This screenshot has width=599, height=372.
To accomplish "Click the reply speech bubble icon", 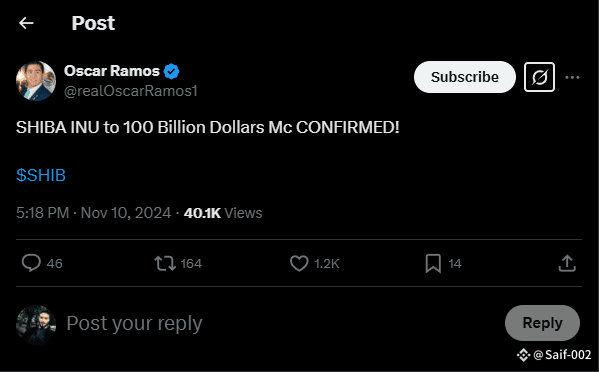I will (x=31, y=263).
